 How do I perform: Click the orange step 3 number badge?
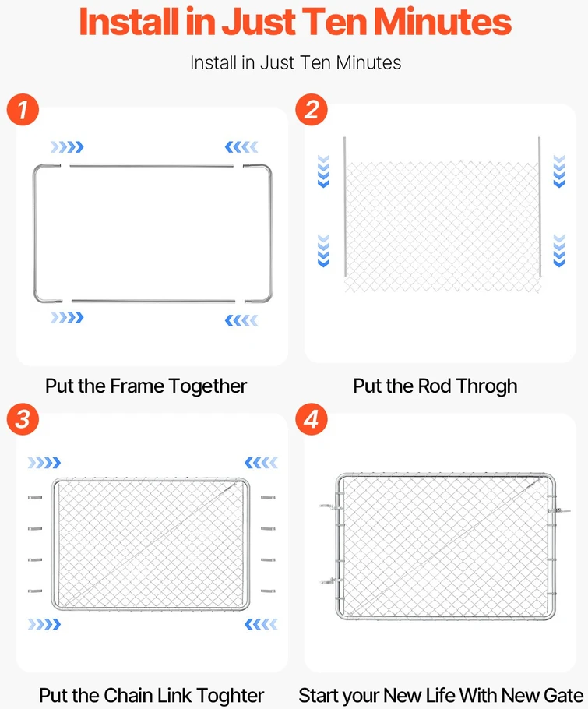point(23,419)
